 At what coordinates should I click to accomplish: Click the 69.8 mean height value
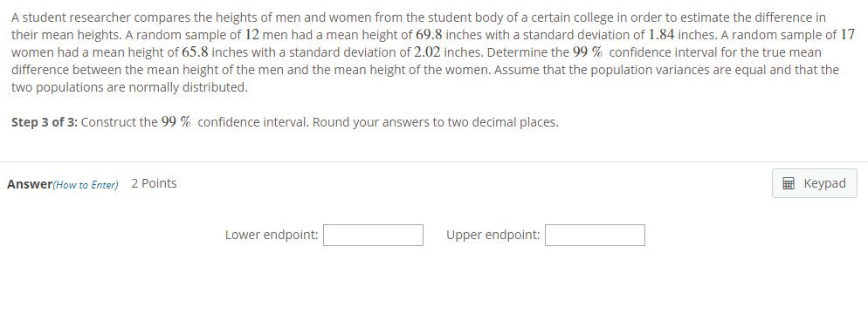click(x=429, y=35)
